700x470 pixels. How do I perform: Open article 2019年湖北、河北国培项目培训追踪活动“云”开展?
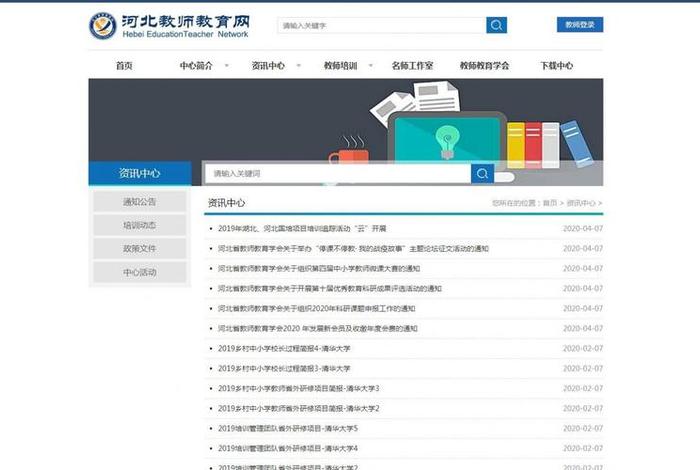(302, 229)
